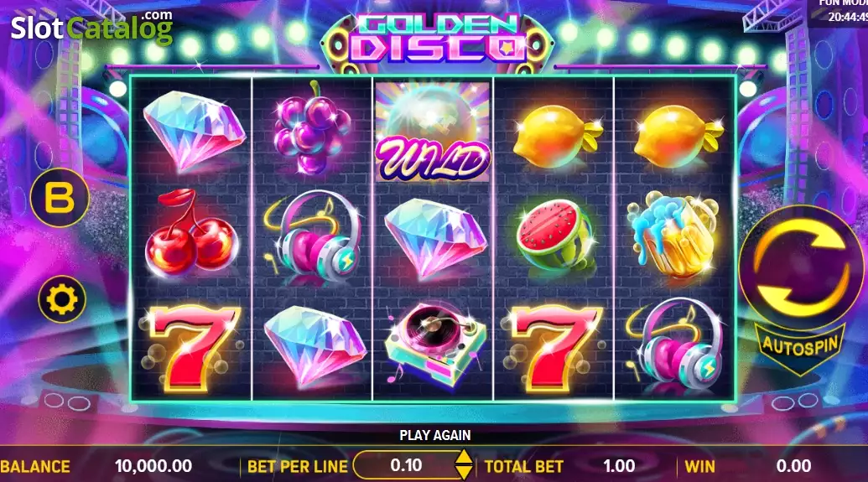Click the headphones in second reel

(313, 236)
